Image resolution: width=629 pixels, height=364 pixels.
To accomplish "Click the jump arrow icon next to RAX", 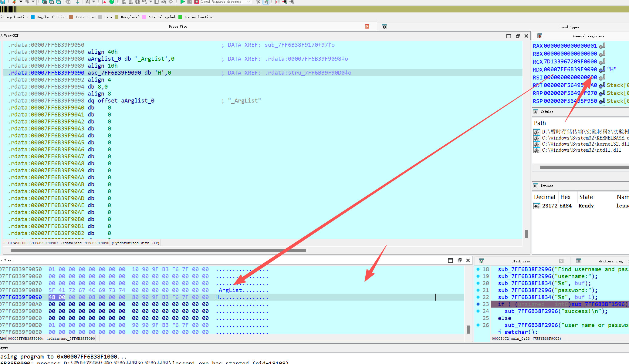I will tap(602, 46).
